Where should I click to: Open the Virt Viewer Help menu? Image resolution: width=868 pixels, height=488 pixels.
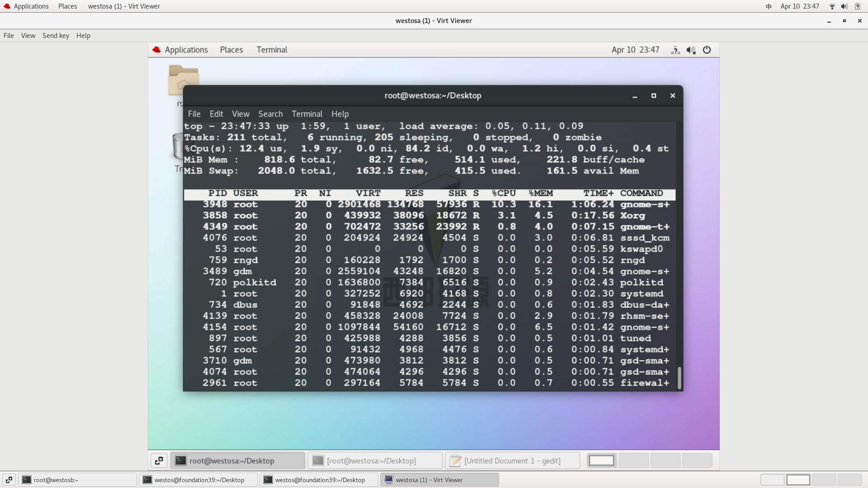point(83,36)
